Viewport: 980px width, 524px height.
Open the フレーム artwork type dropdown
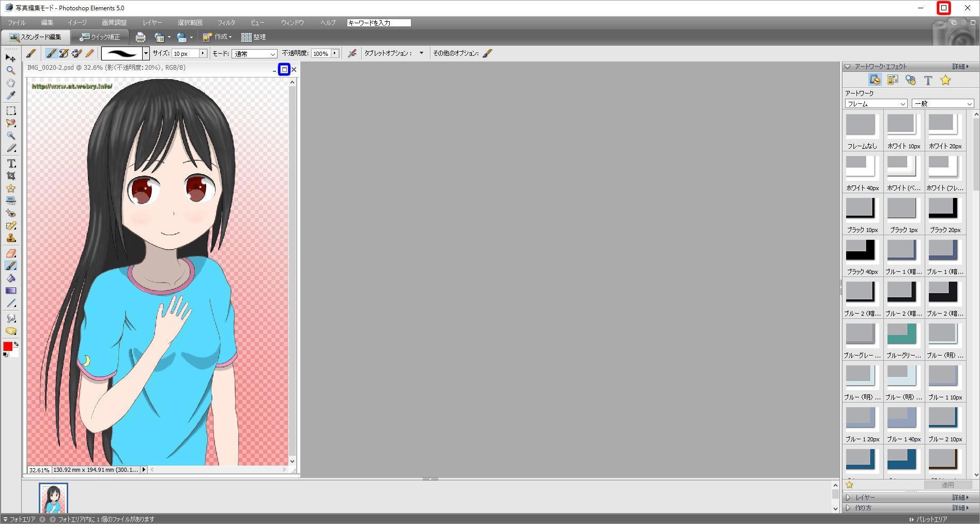pyautogui.click(x=876, y=104)
